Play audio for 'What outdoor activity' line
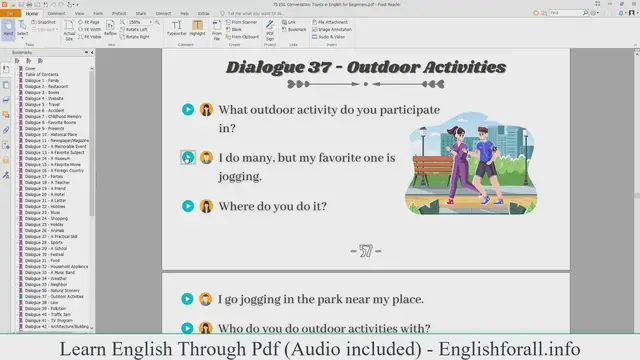The width and height of the screenshot is (640, 360). click(x=188, y=109)
